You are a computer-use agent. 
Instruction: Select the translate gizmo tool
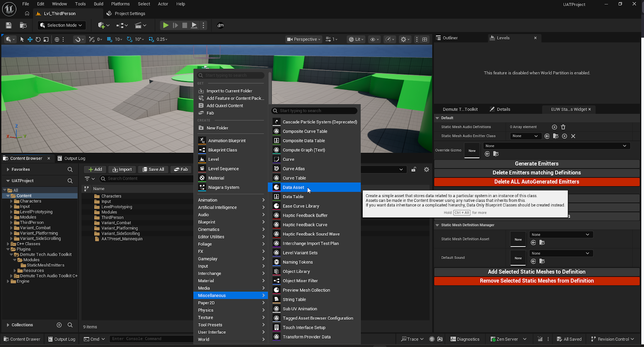(x=30, y=39)
